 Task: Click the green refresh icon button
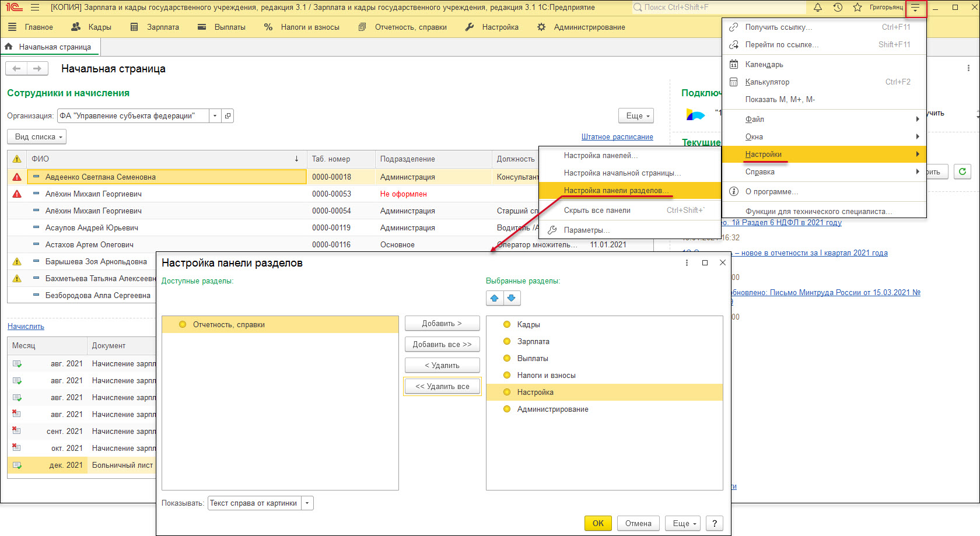[x=963, y=171]
